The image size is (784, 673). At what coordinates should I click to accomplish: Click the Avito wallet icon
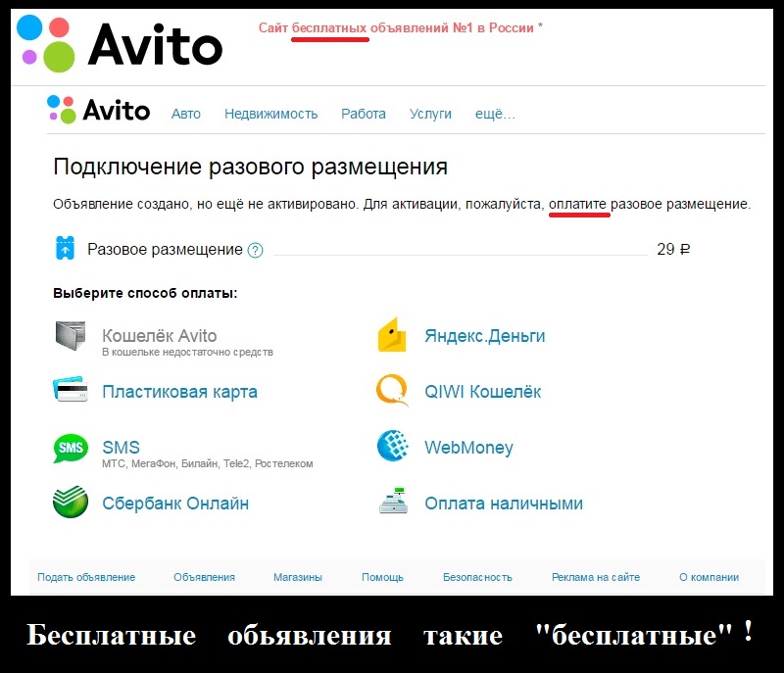tap(71, 336)
